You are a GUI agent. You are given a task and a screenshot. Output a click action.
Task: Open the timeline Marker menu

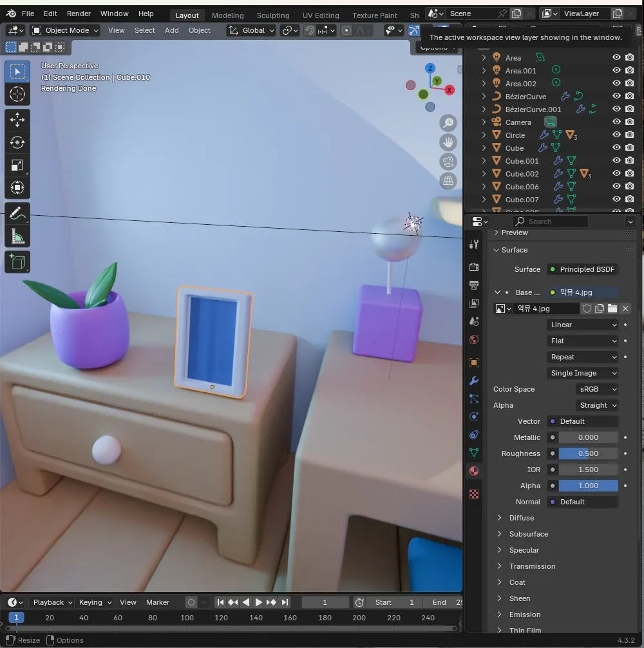[x=157, y=602]
